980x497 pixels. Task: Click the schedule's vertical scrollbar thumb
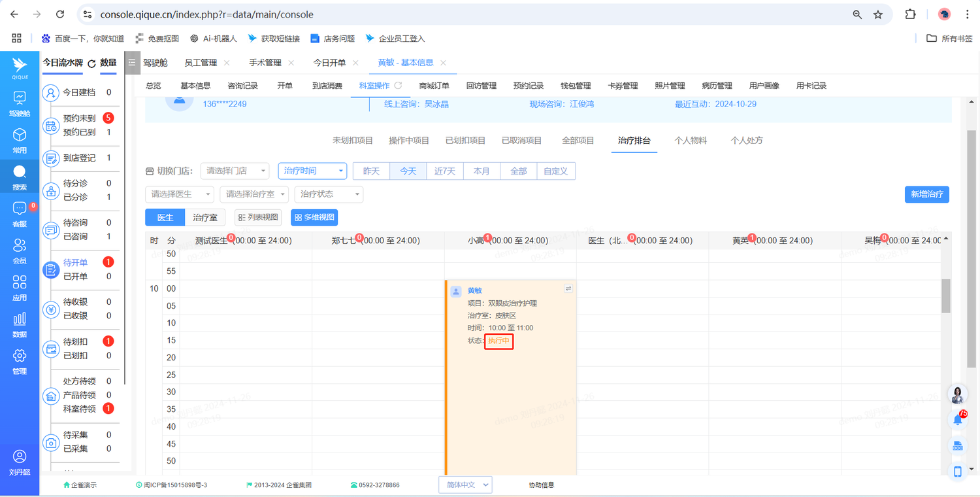(x=945, y=296)
